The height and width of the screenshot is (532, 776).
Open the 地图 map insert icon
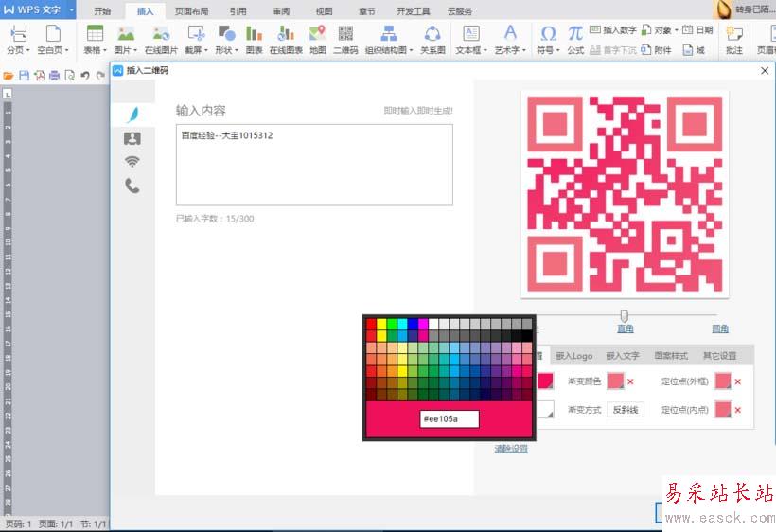click(x=318, y=40)
